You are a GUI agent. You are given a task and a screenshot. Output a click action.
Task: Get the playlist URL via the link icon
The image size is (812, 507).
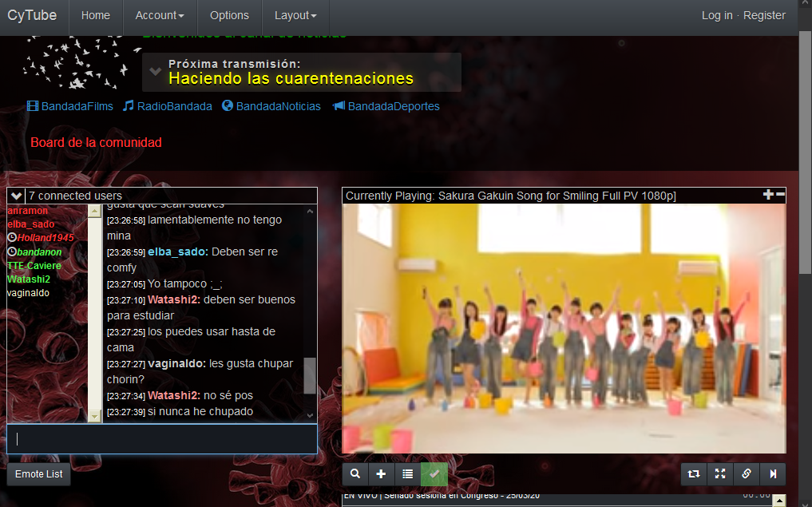pos(747,473)
